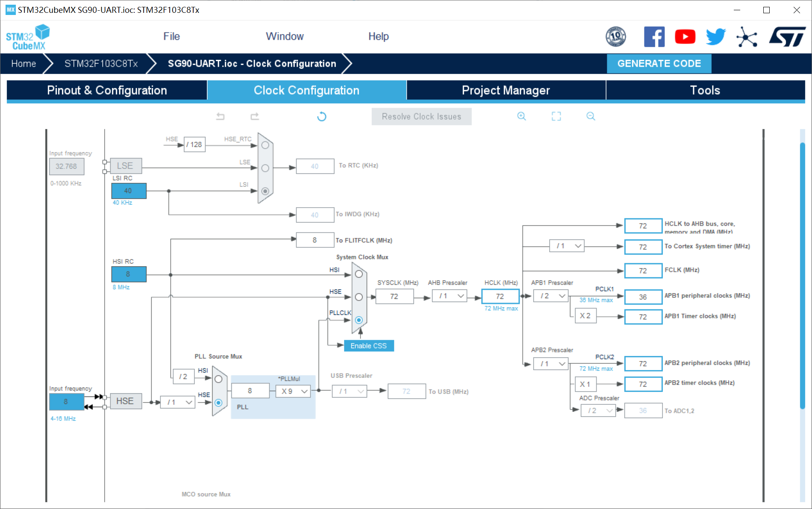Click the refresh clock tree icon
The width and height of the screenshot is (812, 509).
coord(322,116)
